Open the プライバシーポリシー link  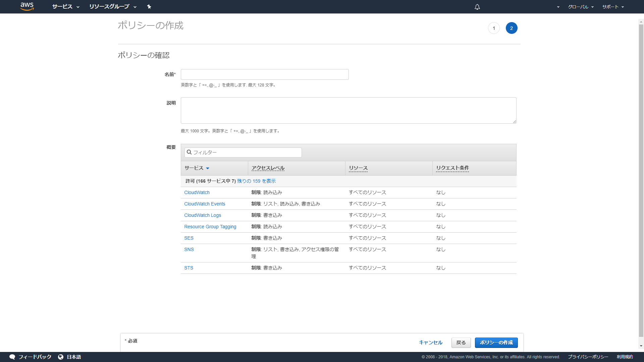pyautogui.click(x=588, y=357)
